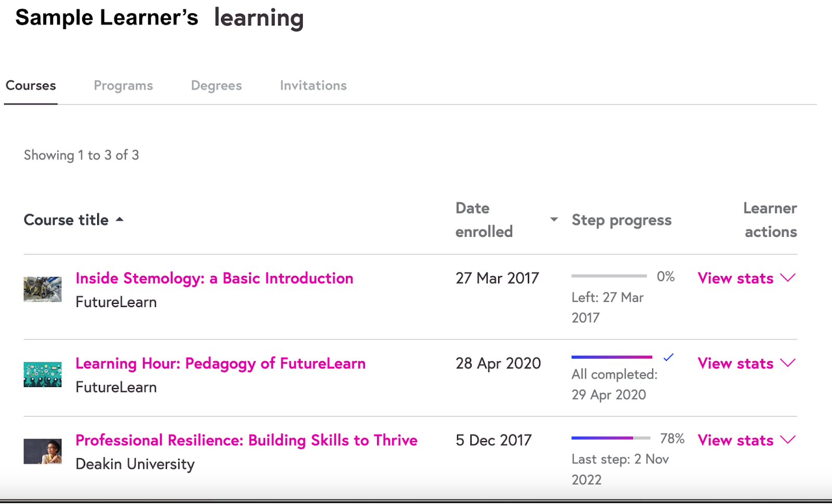Open the Learning Hour: Pedagogy of FutureLearn course
This screenshot has width=832, height=504.
220,363
